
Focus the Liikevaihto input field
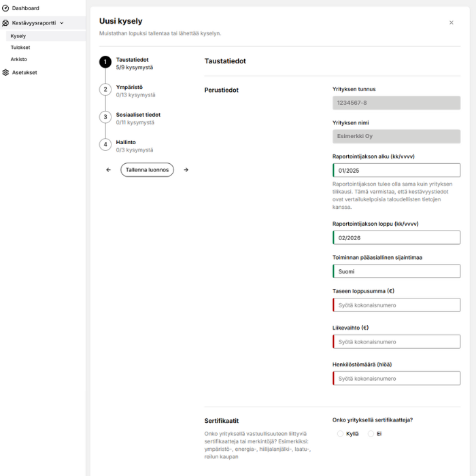pos(396,342)
